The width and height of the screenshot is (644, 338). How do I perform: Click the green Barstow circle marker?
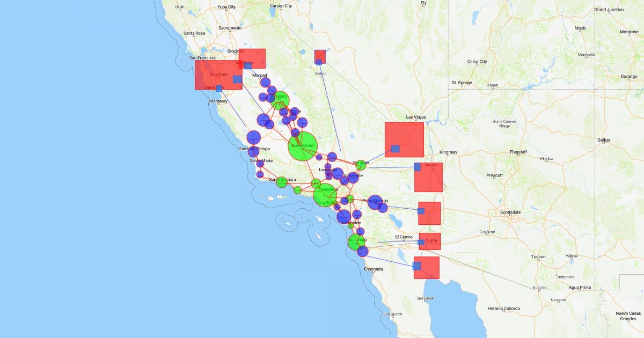[x=361, y=165]
